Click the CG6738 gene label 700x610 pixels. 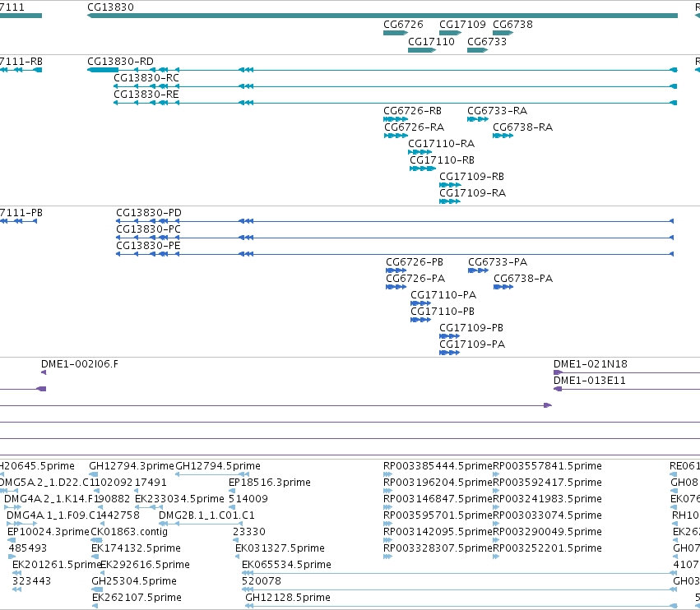512,25
